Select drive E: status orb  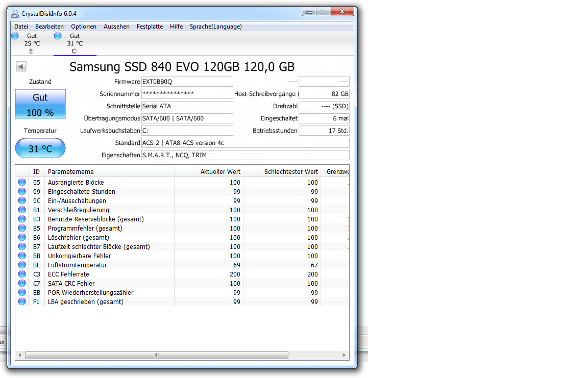[x=15, y=36]
